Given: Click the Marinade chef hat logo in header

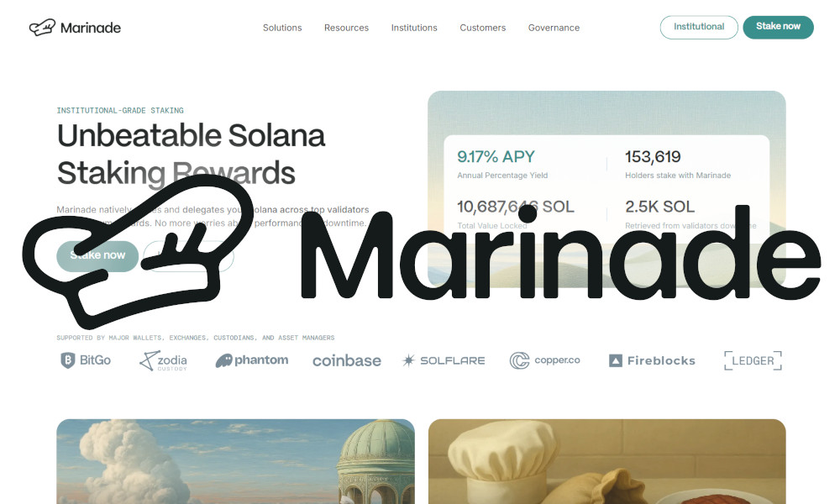Looking at the screenshot, I should pos(42,28).
